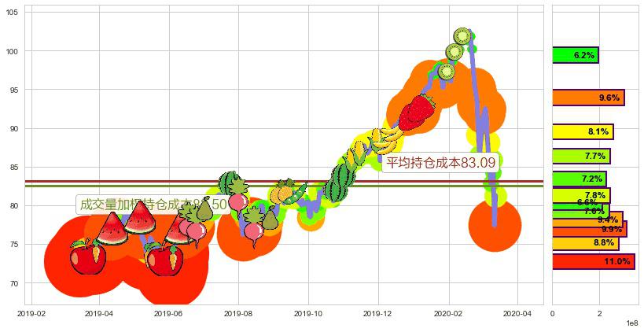Click the 2019-06 date axis label
The width and height of the screenshot is (644, 332).
[168, 314]
